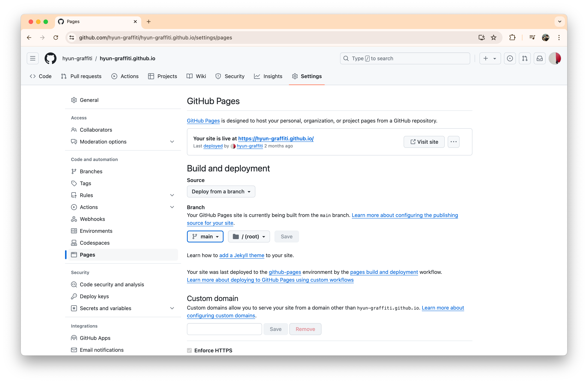Close the Pages browser tab
Viewport: 588px width, 383px height.
click(x=135, y=22)
